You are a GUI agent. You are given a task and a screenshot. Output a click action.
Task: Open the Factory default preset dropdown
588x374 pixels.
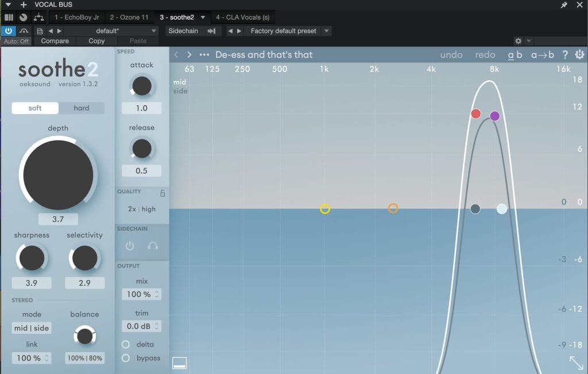click(x=327, y=31)
